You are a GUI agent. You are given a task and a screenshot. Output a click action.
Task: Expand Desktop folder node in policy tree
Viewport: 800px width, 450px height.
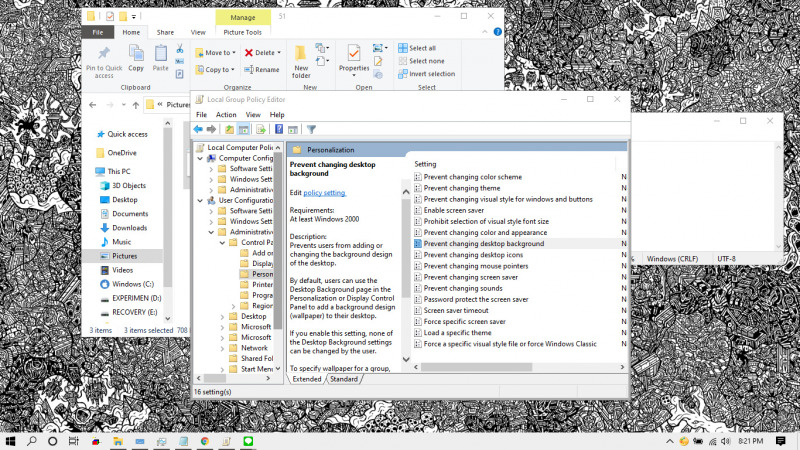point(222,316)
